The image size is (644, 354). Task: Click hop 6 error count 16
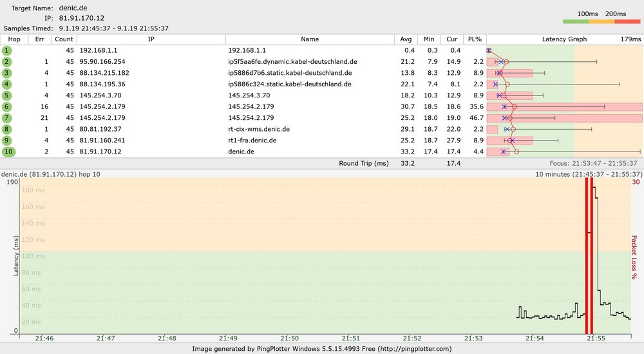pos(44,106)
